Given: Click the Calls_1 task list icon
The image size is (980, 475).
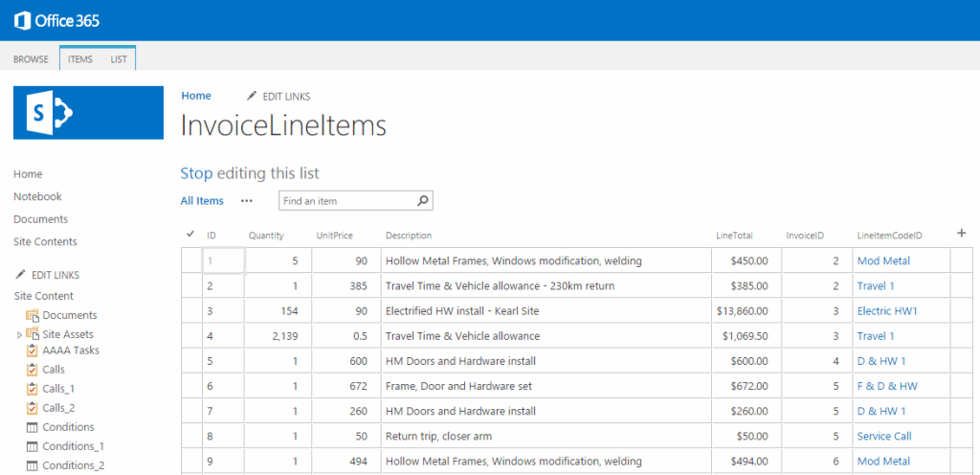Looking at the screenshot, I should (x=33, y=389).
